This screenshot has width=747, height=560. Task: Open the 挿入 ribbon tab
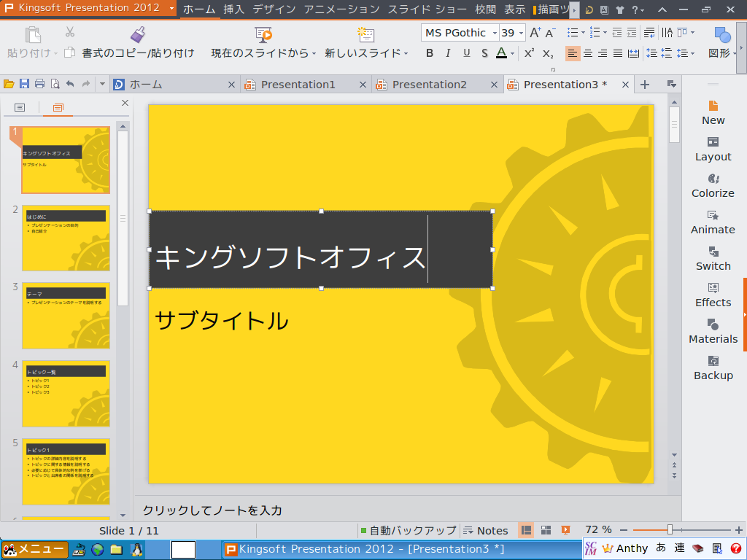click(x=234, y=9)
